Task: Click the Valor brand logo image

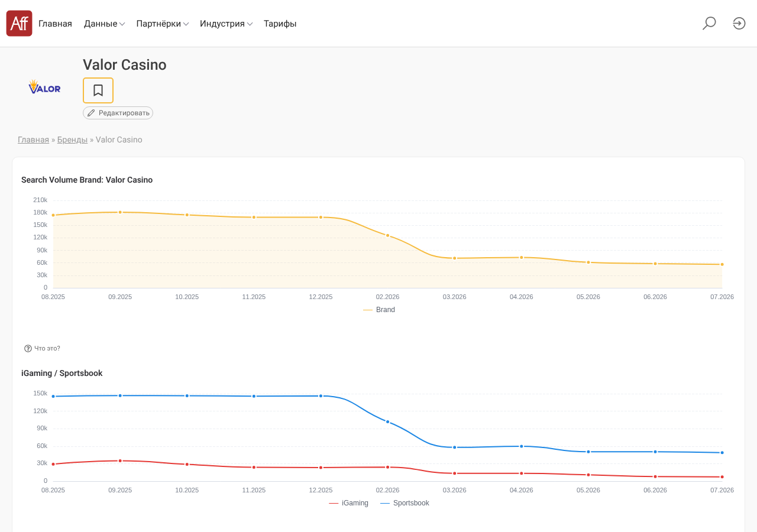Action: click(x=44, y=87)
